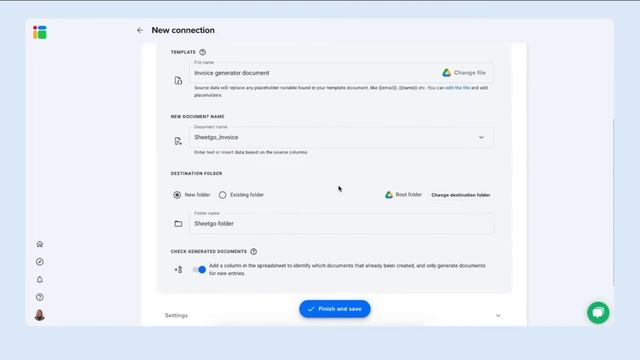Viewport: 640px width, 360px height.
Task: Click the folder icon beside Folder name
Action: (178, 224)
